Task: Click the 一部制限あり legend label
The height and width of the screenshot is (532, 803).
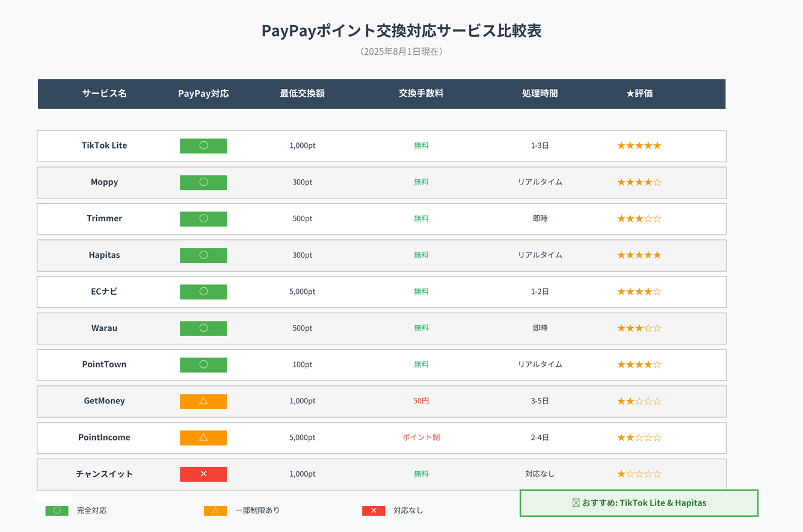Action: [x=257, y=510]
